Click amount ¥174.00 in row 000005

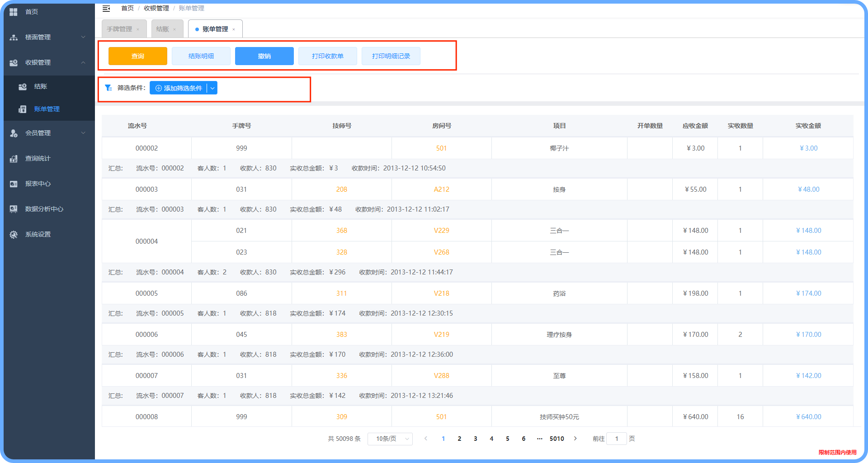pyautogui.click(x=808, y=293)
